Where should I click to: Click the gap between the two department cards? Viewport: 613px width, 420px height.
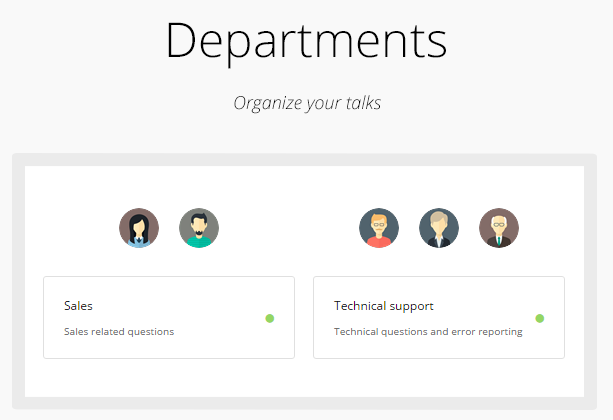304,317
